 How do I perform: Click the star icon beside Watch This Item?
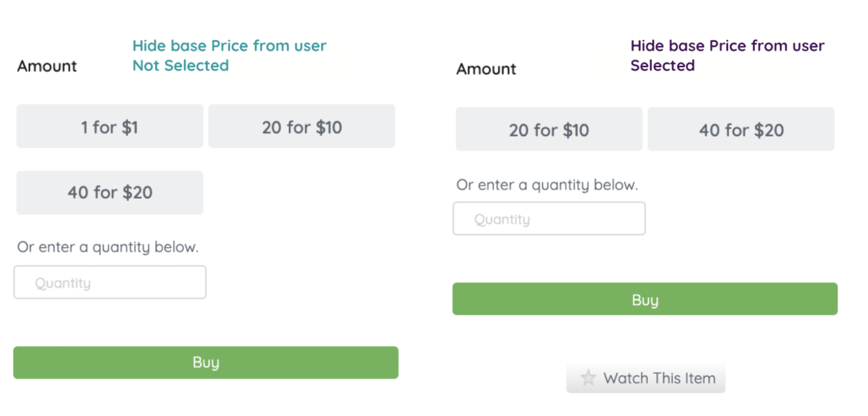(x=588, y=378)
